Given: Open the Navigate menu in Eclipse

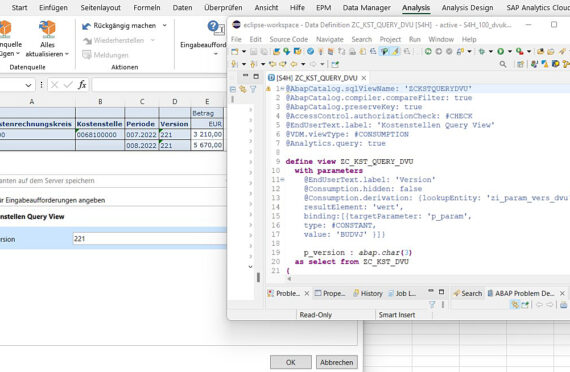Looking at the screenshot, I should tap(330, 39).
